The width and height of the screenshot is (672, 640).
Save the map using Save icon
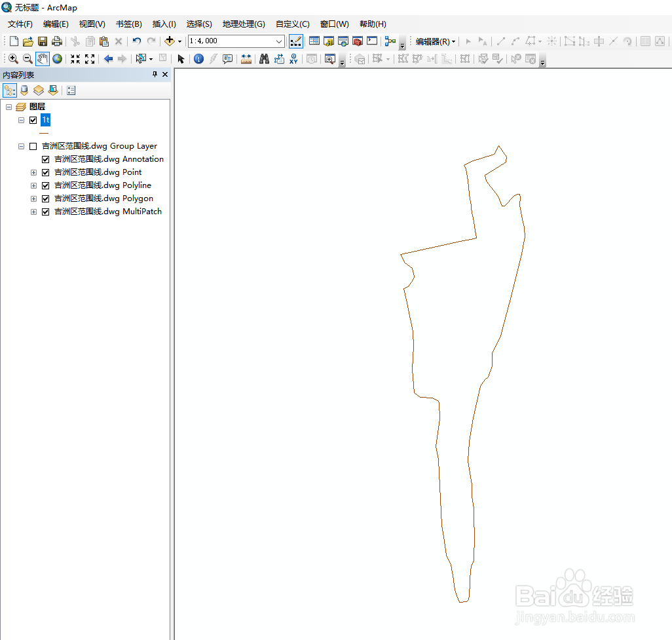[43, 41]
